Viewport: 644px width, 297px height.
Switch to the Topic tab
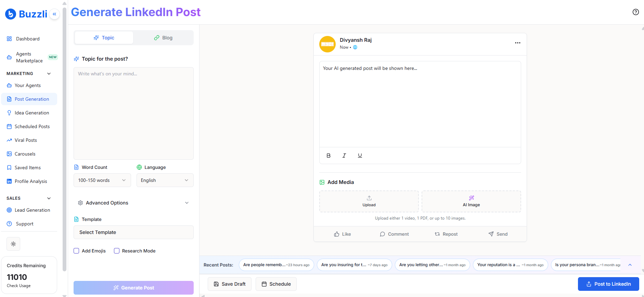click(104, 38)
